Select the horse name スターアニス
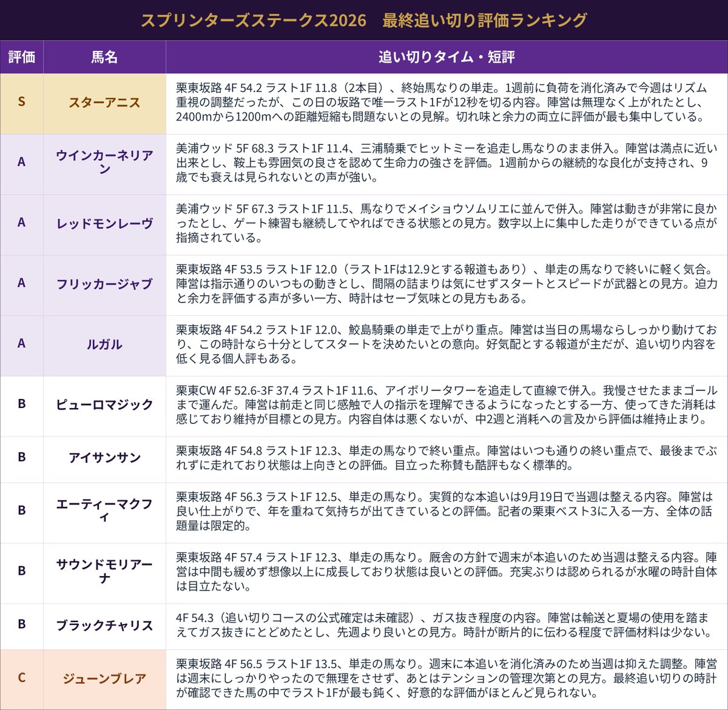This screenshot has height=710, width=728. coord(104,103)
